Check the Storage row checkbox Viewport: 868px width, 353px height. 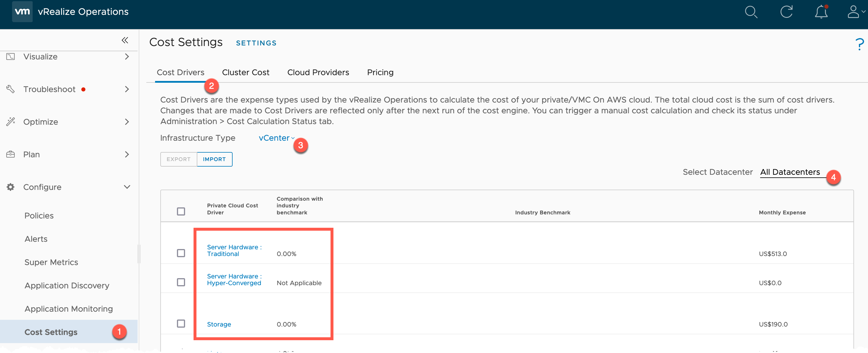click(181, 323)
